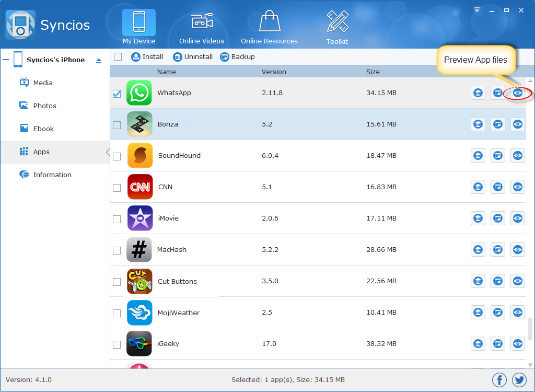Tick the MojiWeather checkbox

tap(117, 313)
